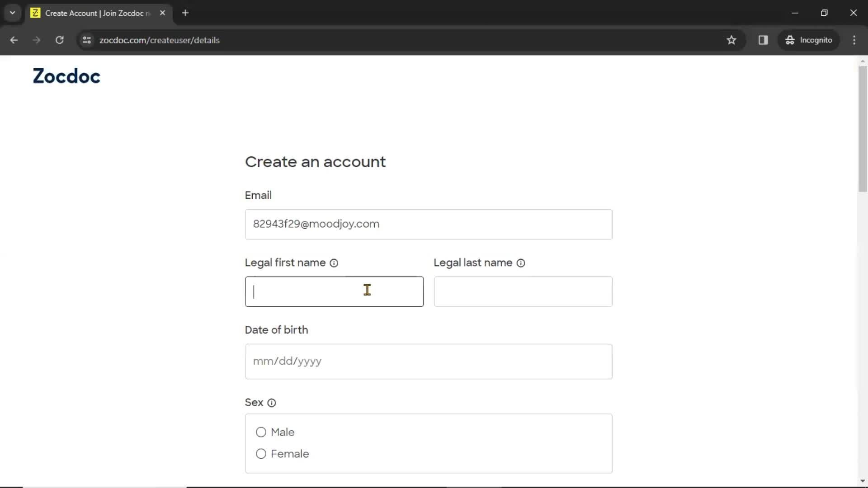This screenshot has width=868, height=488.
Task: Bookmark this page with the star icon
Action: 731,40
